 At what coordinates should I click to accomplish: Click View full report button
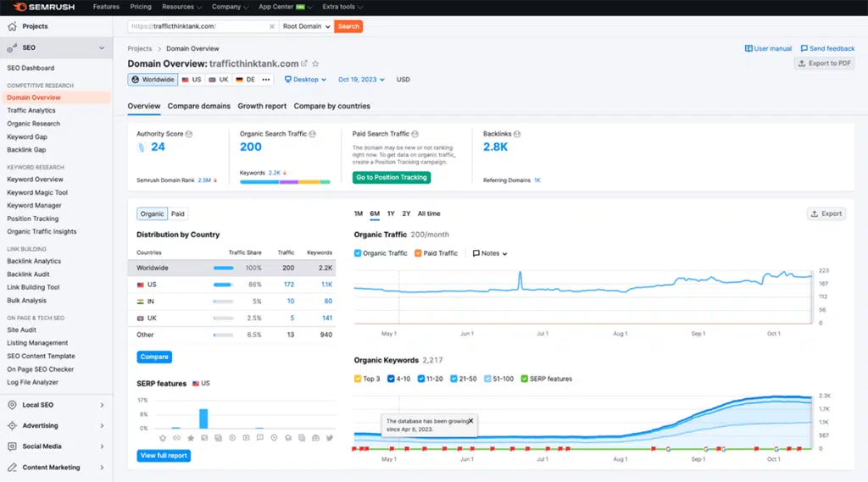[x=164, y=456]
